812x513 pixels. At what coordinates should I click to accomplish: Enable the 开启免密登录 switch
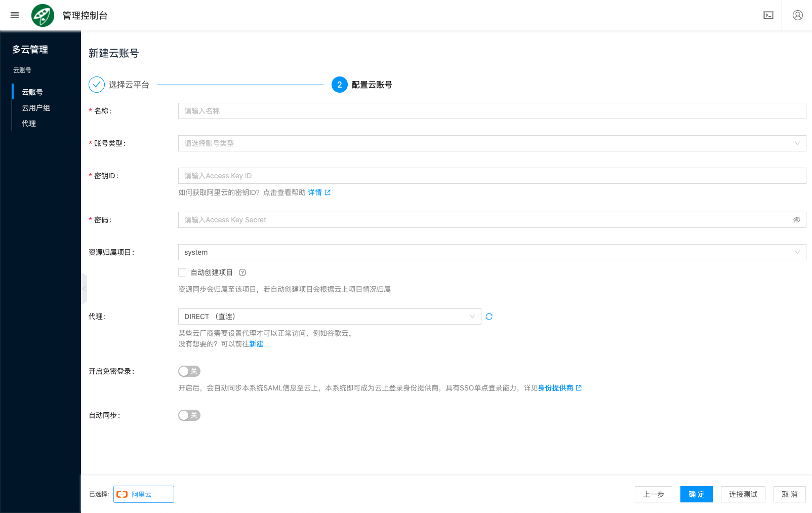[189, 371]
